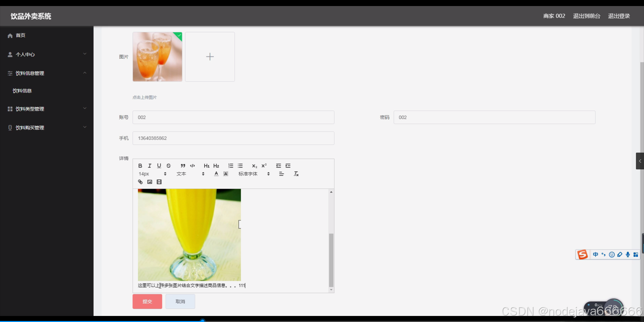Open the right-edge collapsed side panel arrow
This screenshot has width=644, height=322.
[x=640, y=161]
